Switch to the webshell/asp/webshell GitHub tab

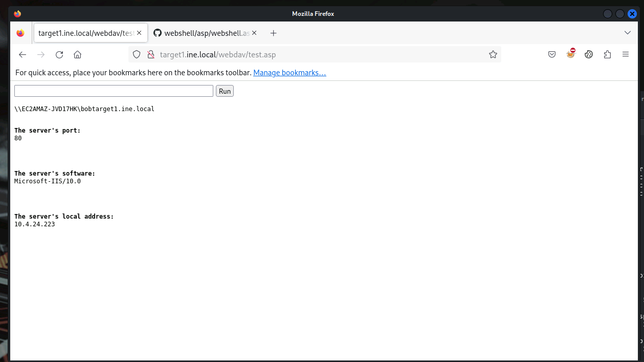[202, 33]
